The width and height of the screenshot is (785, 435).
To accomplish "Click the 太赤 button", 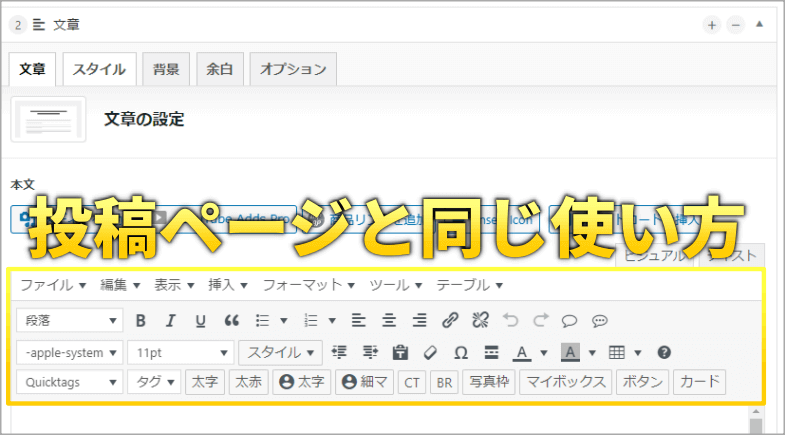I will pyautogui.click(x=249, y=382).
